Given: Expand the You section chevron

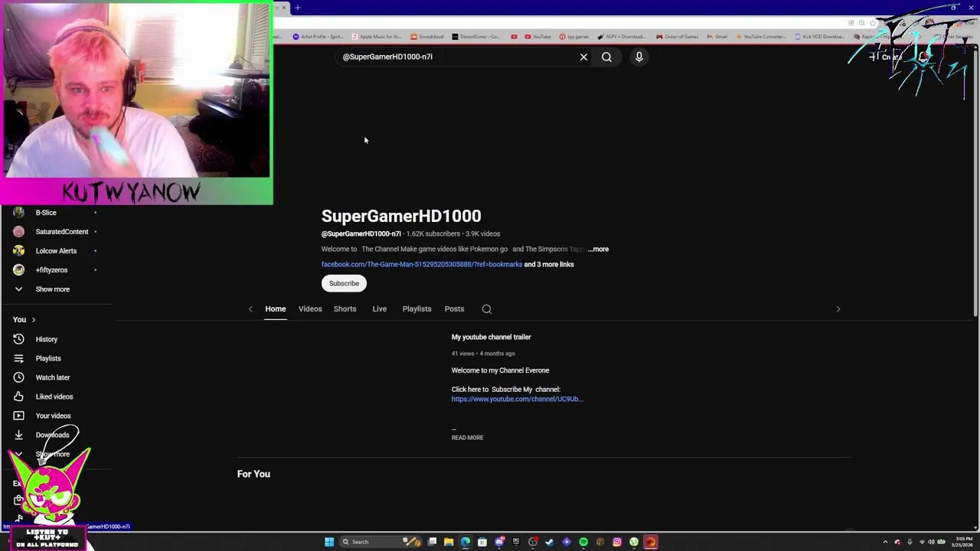Looking at the screenshot, I should point(33,320).
